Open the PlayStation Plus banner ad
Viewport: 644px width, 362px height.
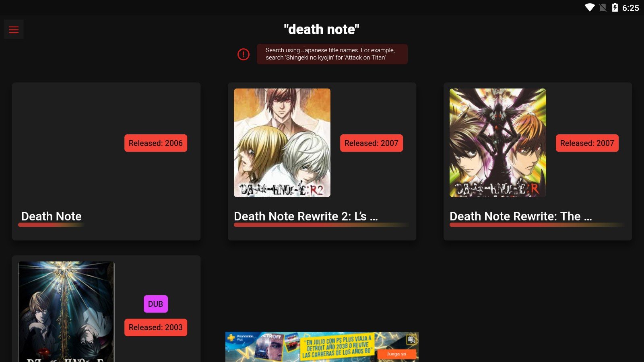click(322, 347)
